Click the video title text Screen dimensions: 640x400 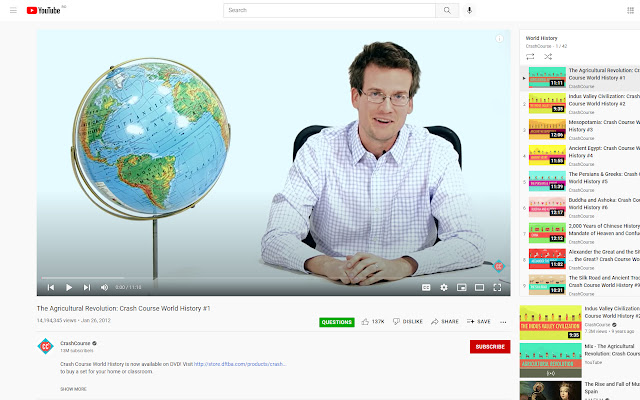tap(123, 309)
